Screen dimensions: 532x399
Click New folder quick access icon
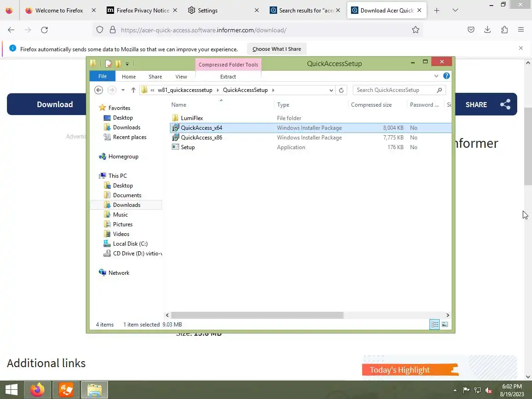point(118,63)
